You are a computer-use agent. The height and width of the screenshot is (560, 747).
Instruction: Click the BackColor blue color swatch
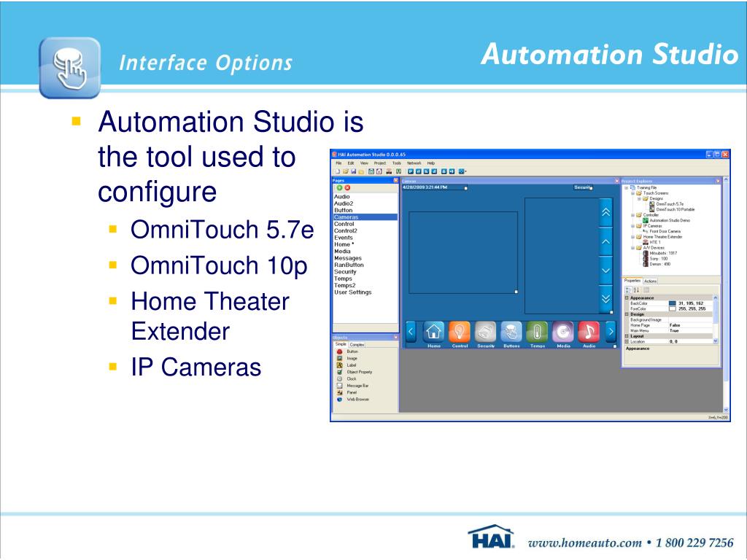(x=672, y=303)
